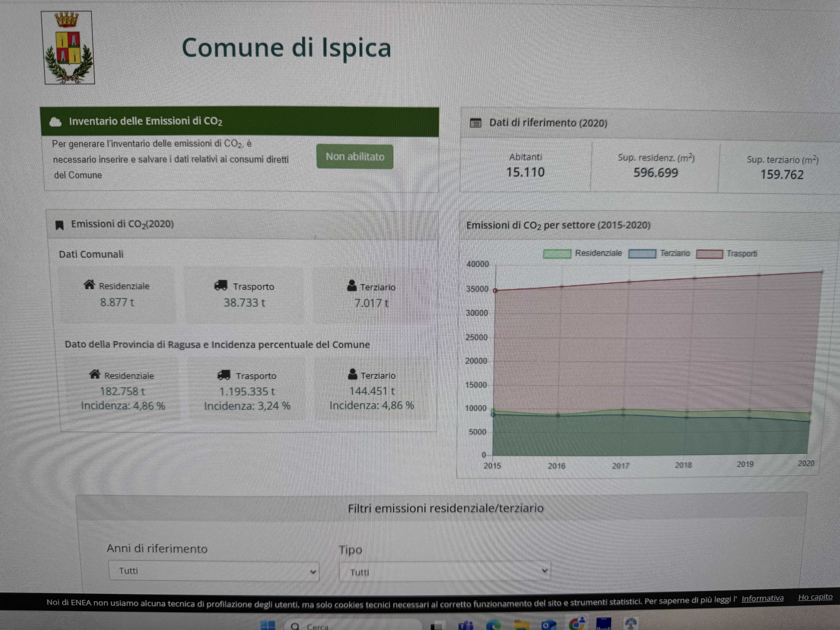Click the Filtri emissioni residenziale/terziario heading
This screenshot has width=840, height=630.
point(446,508)
